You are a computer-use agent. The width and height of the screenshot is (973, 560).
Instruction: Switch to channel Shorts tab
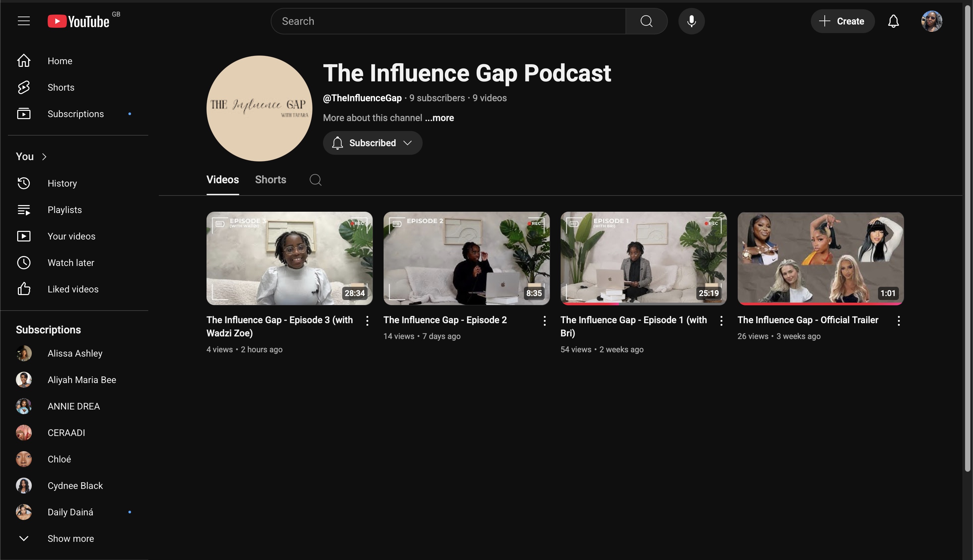[x=270, y=180]
